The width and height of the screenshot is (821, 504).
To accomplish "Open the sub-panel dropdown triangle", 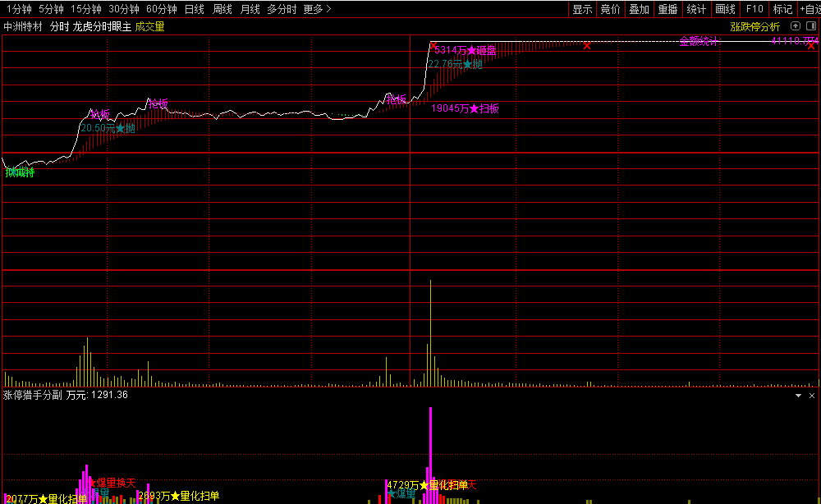I will pyautogui.click(x=799, y=396).
